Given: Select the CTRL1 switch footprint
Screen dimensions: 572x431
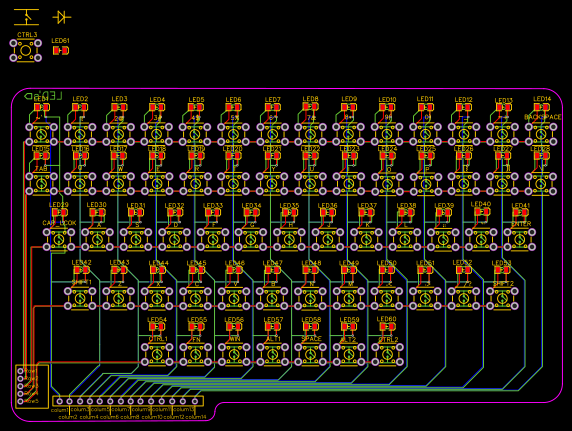Looking at the screenshot, I should point(157,354).
